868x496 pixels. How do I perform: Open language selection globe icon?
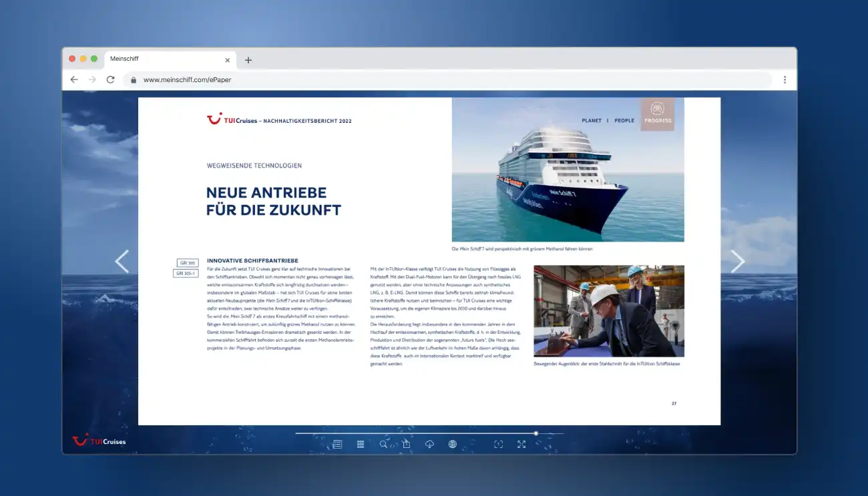452,444
